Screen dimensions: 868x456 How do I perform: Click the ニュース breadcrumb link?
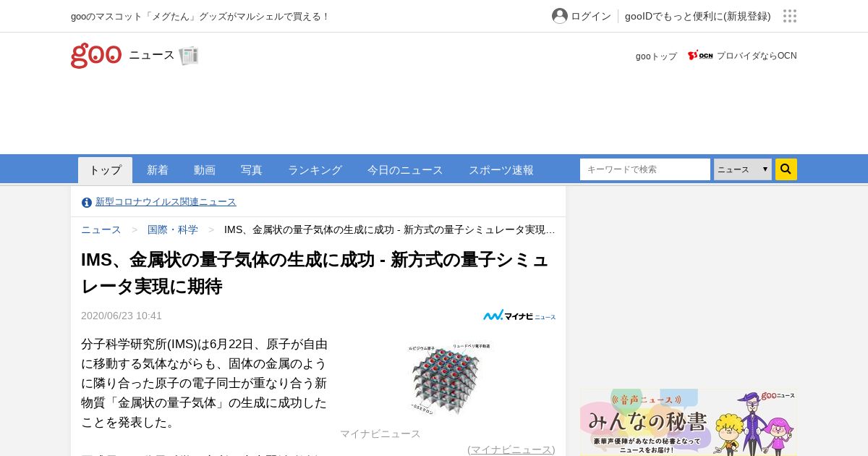[101, 229]
